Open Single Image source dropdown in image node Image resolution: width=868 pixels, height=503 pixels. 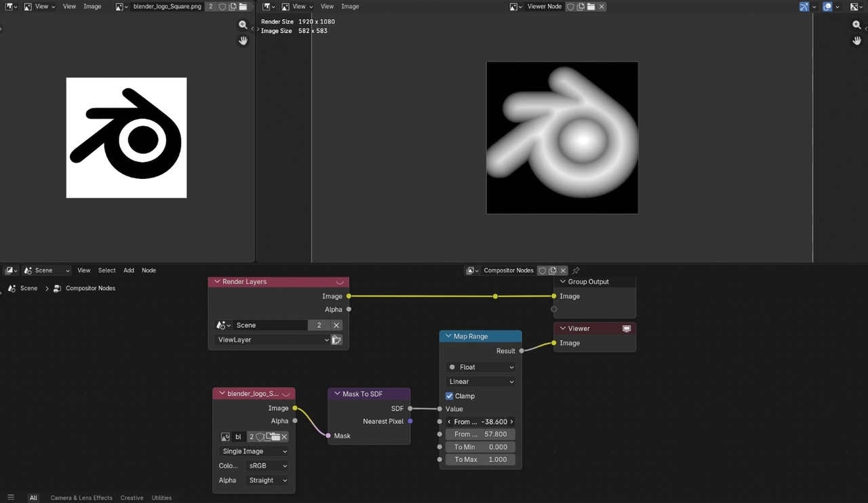(x=254, y=451)
